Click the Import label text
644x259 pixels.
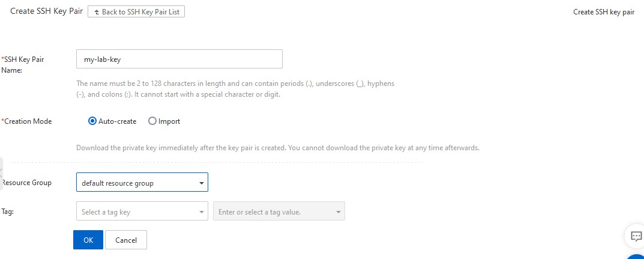click(169, 121)
